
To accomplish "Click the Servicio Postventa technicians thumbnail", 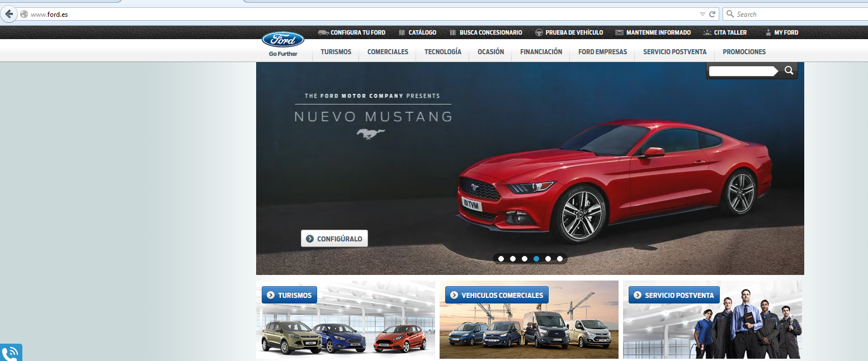I will pyautogui.click(x=712, y=330).
